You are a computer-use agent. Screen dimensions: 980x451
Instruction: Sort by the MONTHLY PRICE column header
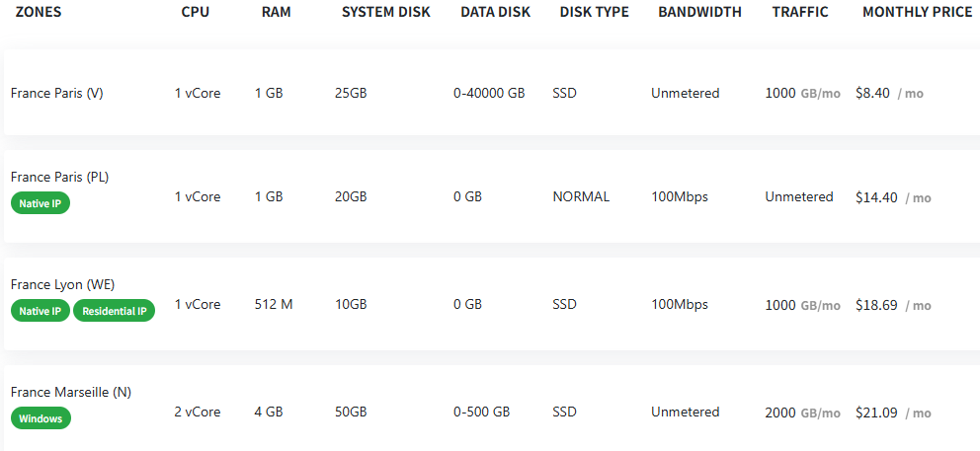(x=918, y=12)
